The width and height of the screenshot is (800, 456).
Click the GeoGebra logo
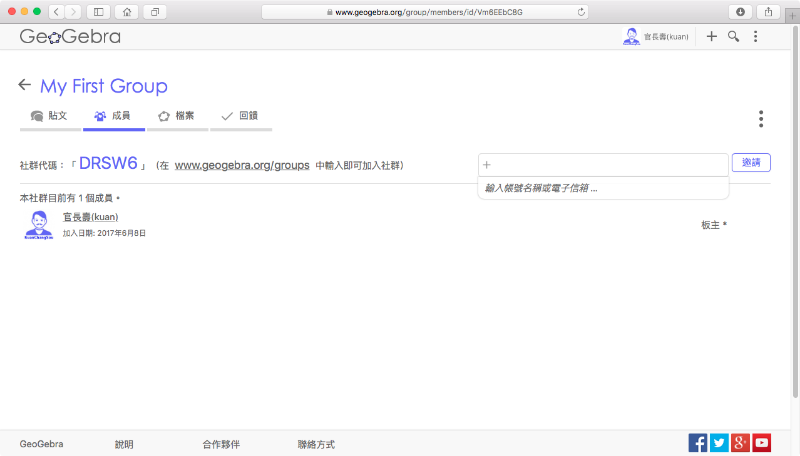point(70,36)
